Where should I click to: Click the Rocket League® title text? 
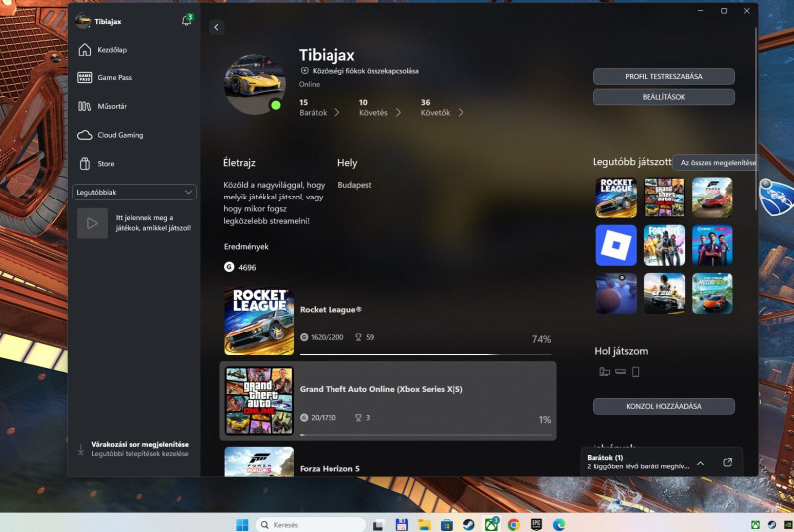coord(331,310)
